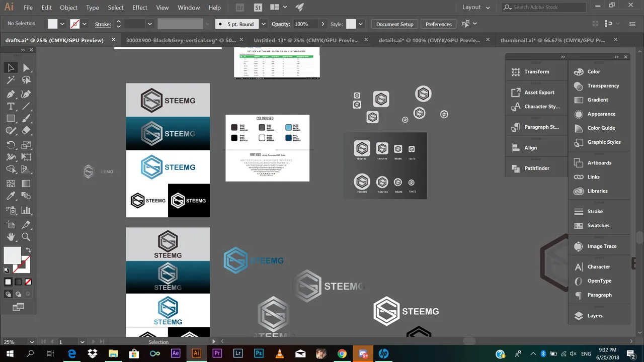Image resolution: width=644 pixels, height=362 pixels.
Task: Activate the Zoom tool
Action: (26, 237)
